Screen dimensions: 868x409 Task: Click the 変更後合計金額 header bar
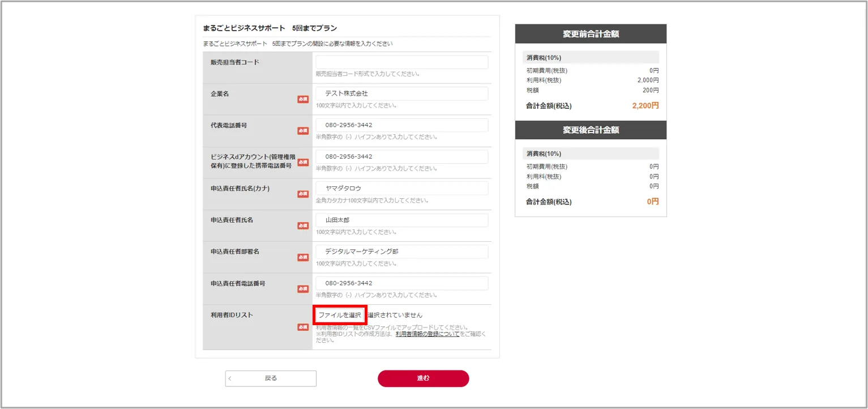point(591,130)
